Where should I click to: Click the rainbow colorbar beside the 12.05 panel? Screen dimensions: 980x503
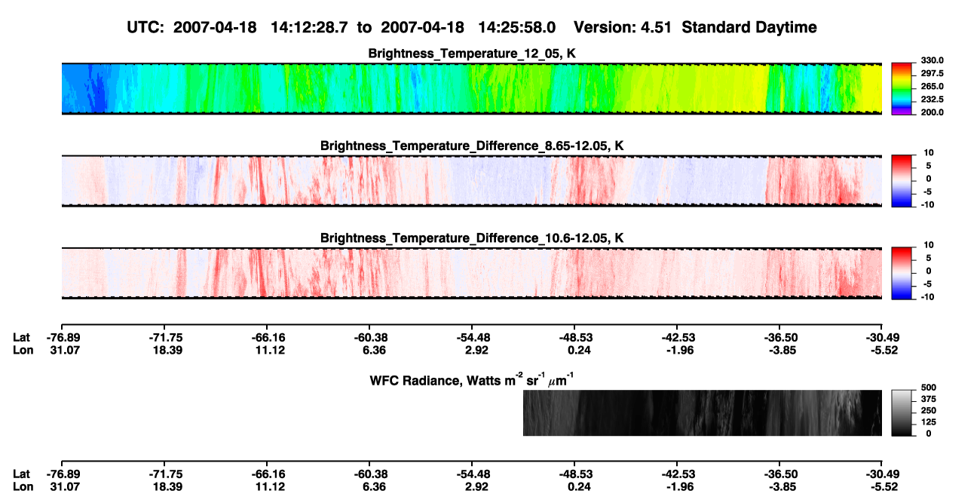902,88
